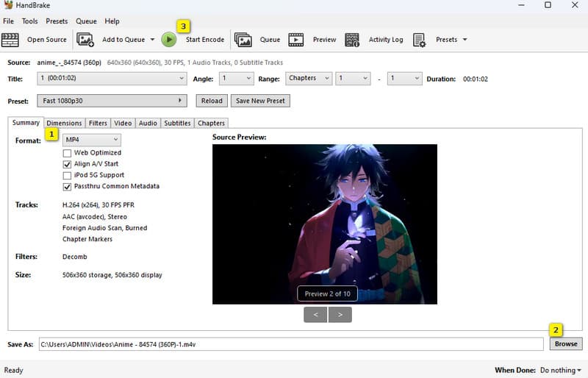The height and width of the screenshot is (378, 588).
Task: Click the next preview arrow button
Action: (340, 315)
